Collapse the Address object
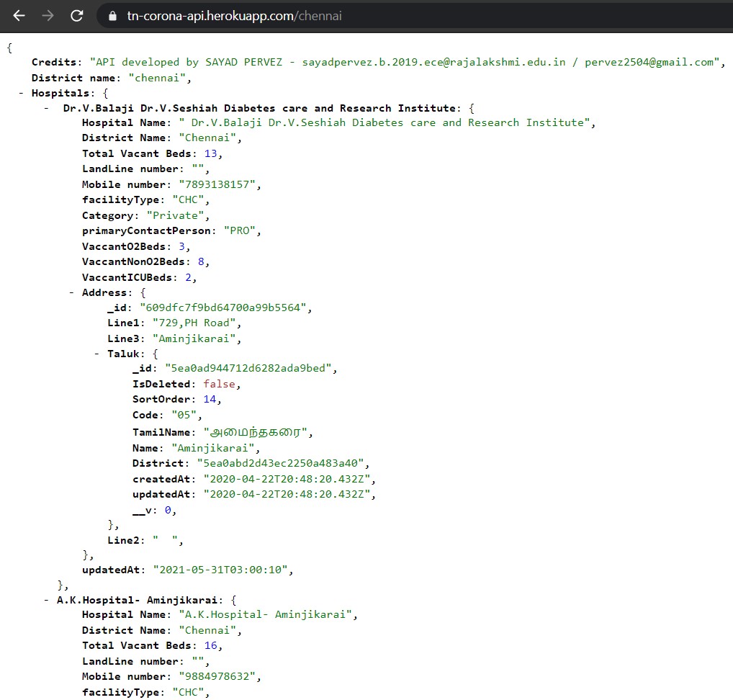Viewport: 733px width, 700px height. click(72, 292)
